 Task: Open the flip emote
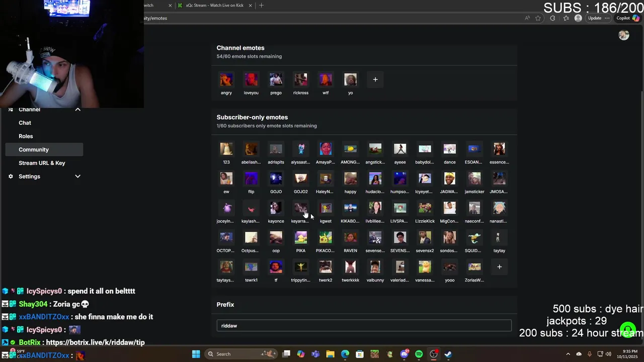pyautogui.click(x=251, y=178)
